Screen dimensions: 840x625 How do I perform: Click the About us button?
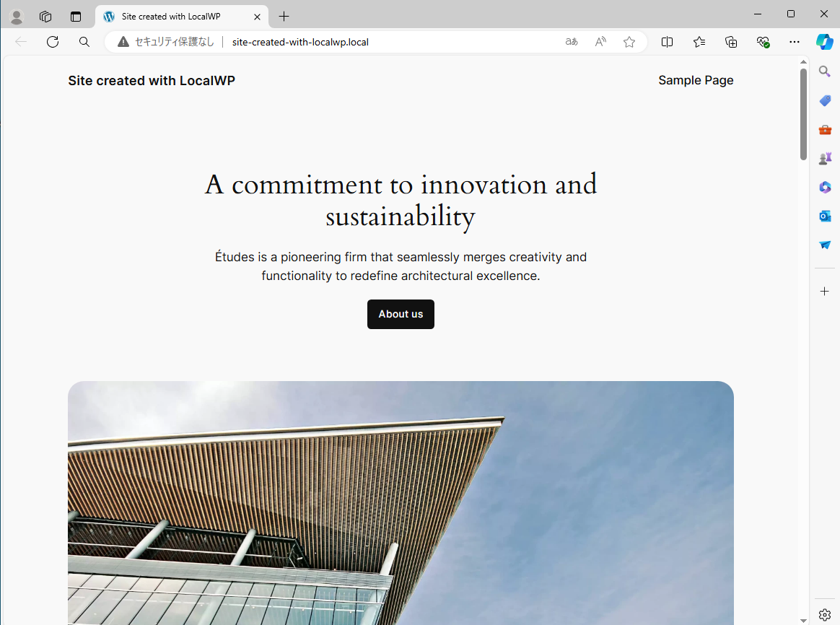[401, 315]
